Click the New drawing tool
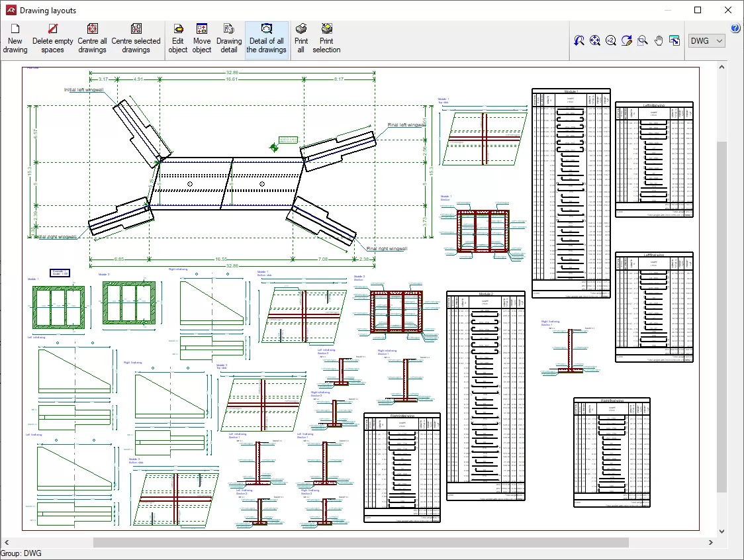The height and width of the screenshot is (560, 744). pyautogui.click(x=15, y=40)
